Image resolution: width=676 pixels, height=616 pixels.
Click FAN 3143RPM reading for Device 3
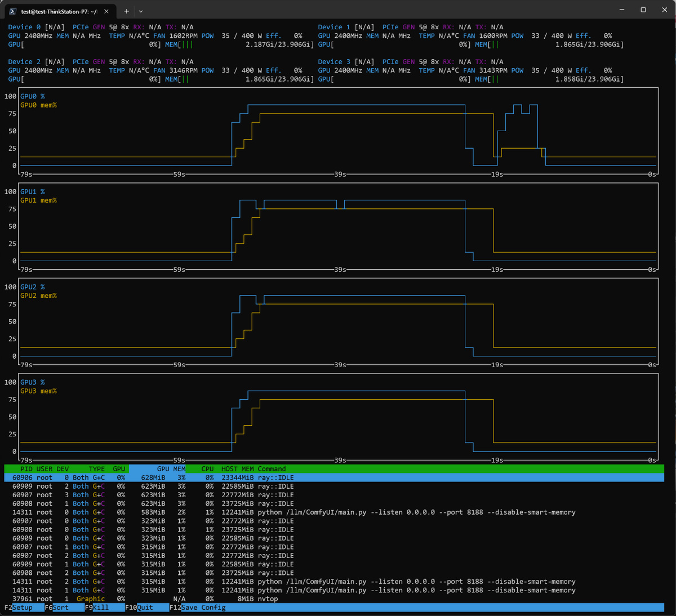(x=485, y=71)
